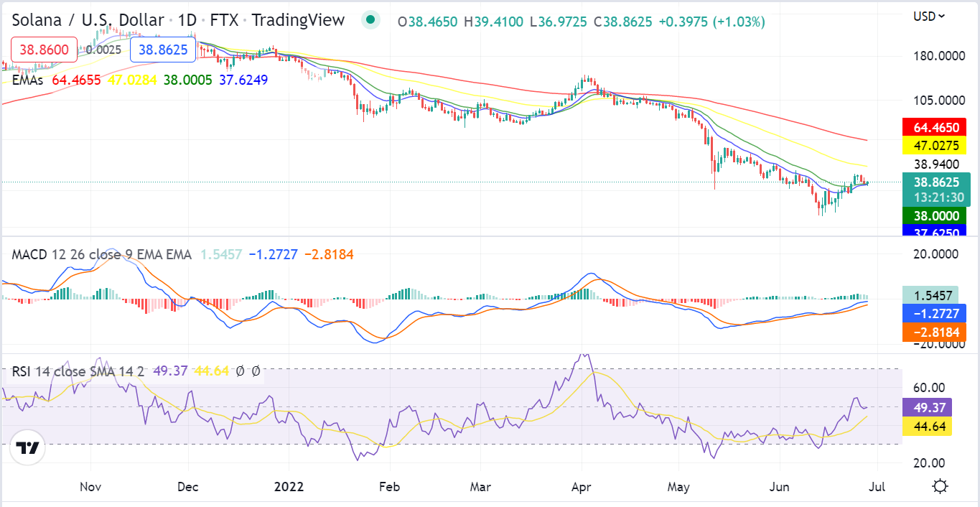Click the Jul label on time axis
980x507 pixels.
[877, 486]
